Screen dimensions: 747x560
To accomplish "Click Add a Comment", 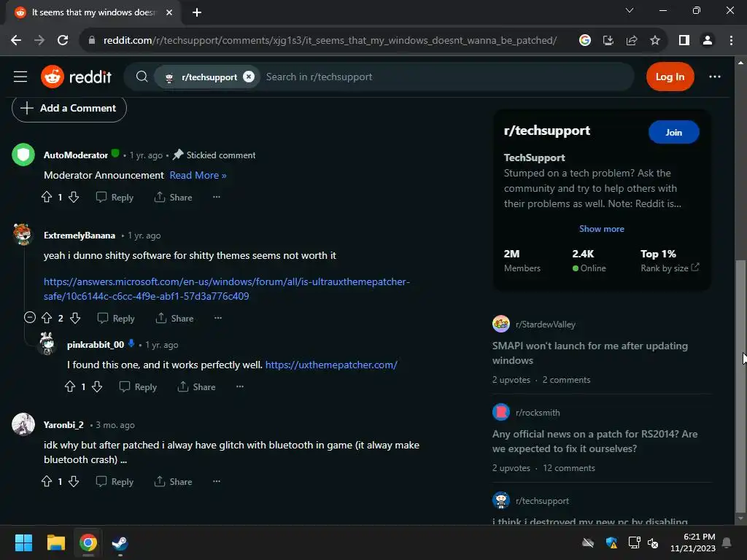I will click(69, 108).
